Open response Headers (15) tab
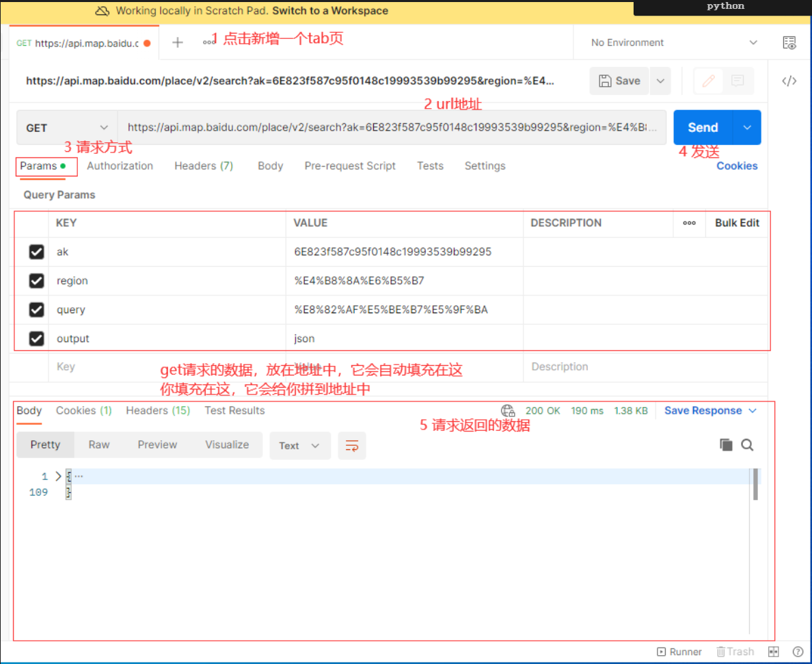Viewport: 812px width, 664px height. click(x=158, y=411)
